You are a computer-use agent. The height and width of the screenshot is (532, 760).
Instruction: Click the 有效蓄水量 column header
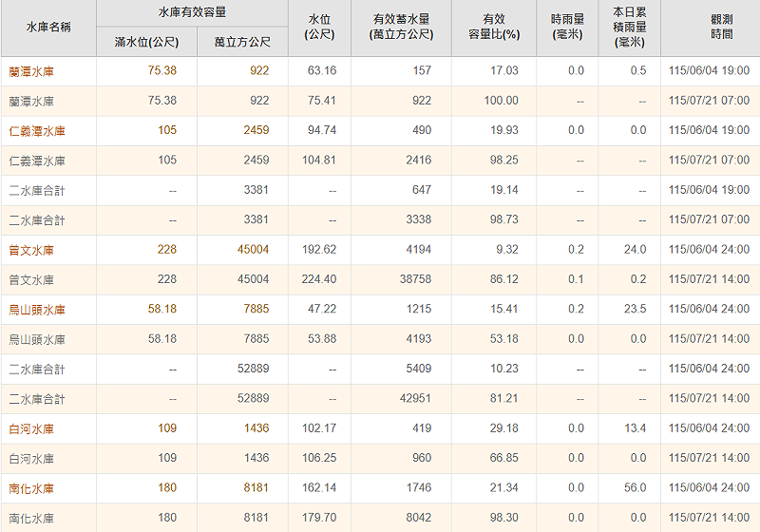coord(401,28)
